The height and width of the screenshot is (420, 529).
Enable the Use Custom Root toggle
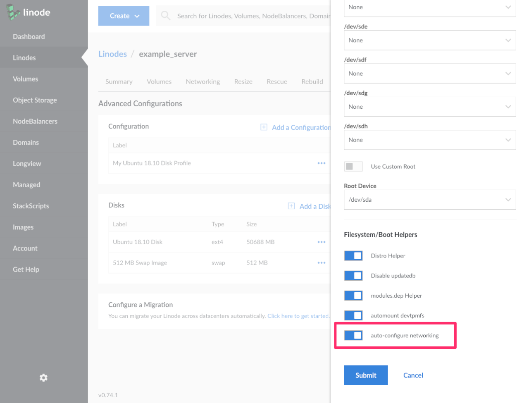tap(353, 167)
